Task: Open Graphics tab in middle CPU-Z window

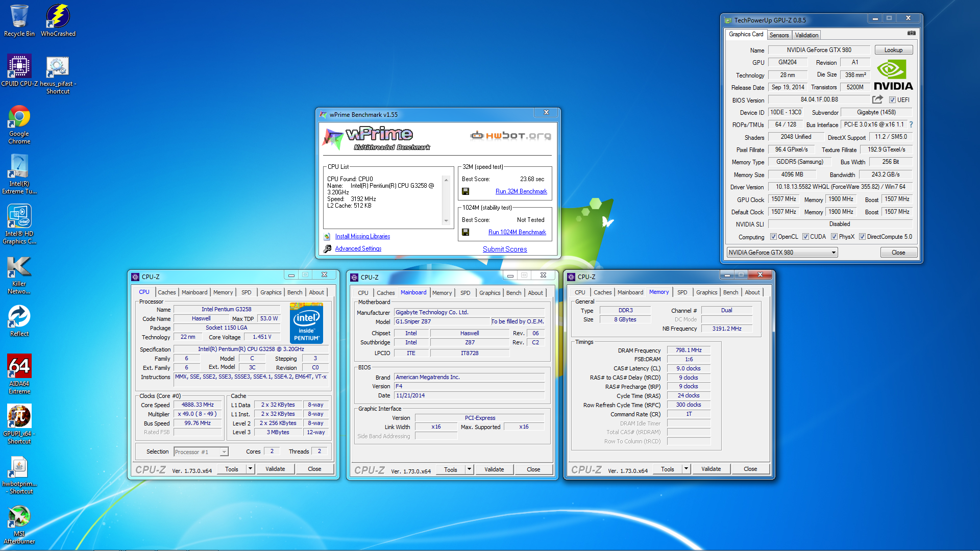Action: [489, 293]
